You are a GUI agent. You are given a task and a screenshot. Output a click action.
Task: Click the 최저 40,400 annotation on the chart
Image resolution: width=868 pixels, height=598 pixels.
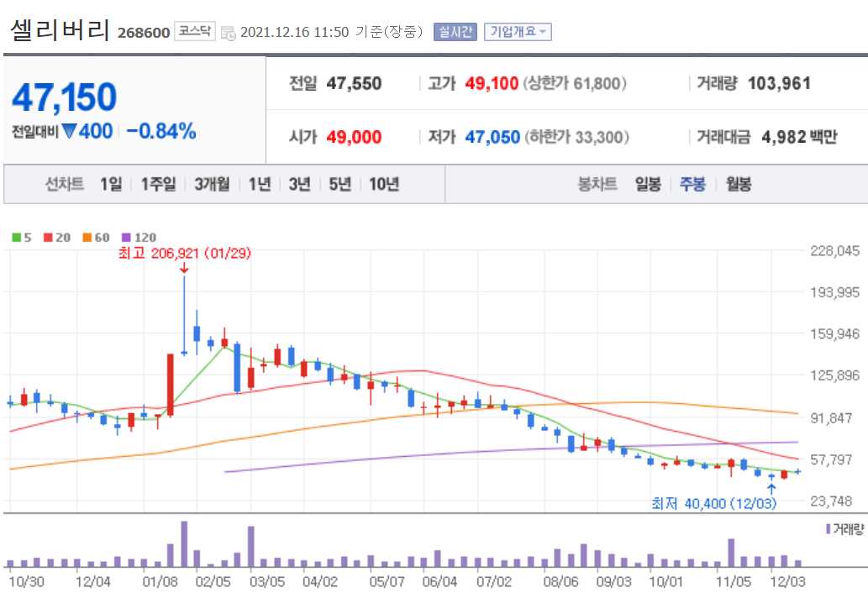click(x=716, y=502)
